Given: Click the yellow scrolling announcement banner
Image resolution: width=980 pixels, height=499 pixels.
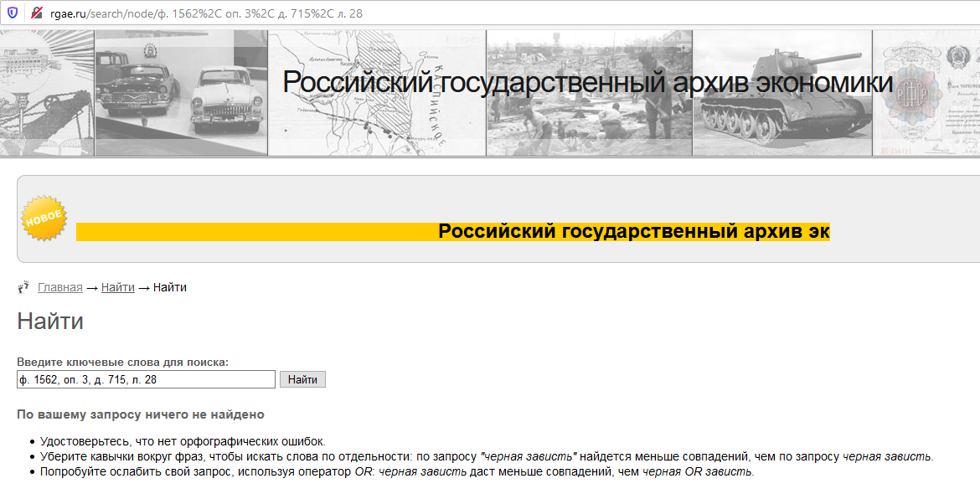Looking at the screenshot, I should 452,232.
